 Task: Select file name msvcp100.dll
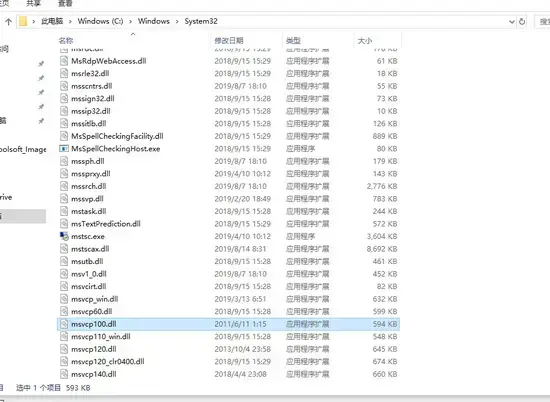point(94,324)
